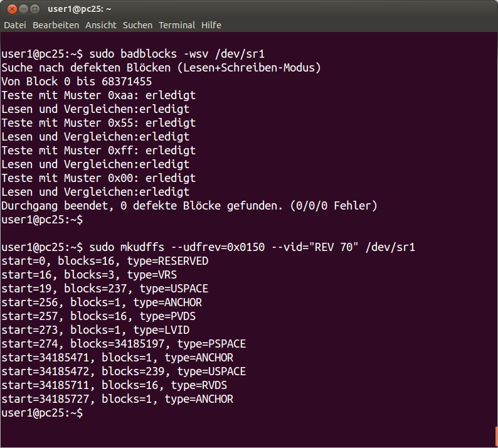498x448 pixels.
Task: Click the 'Durchgang beendet' result line
Action: click(x=189, y=206)
